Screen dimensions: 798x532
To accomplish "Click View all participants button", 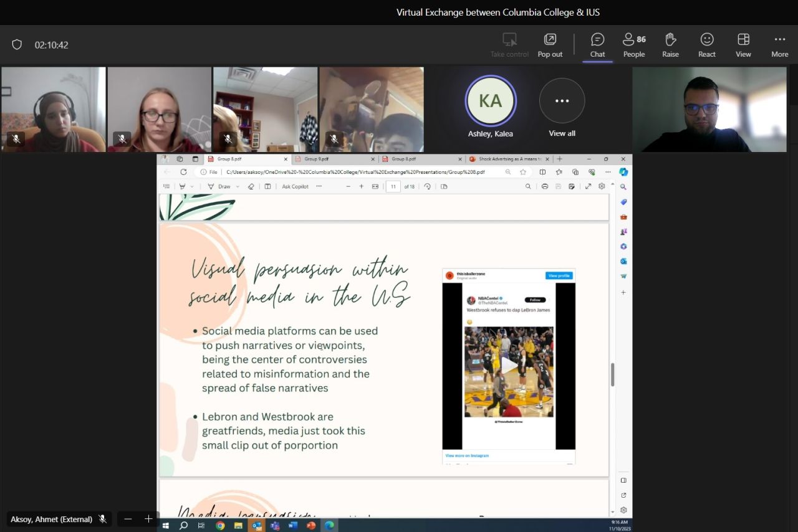I will pos(562,101).
